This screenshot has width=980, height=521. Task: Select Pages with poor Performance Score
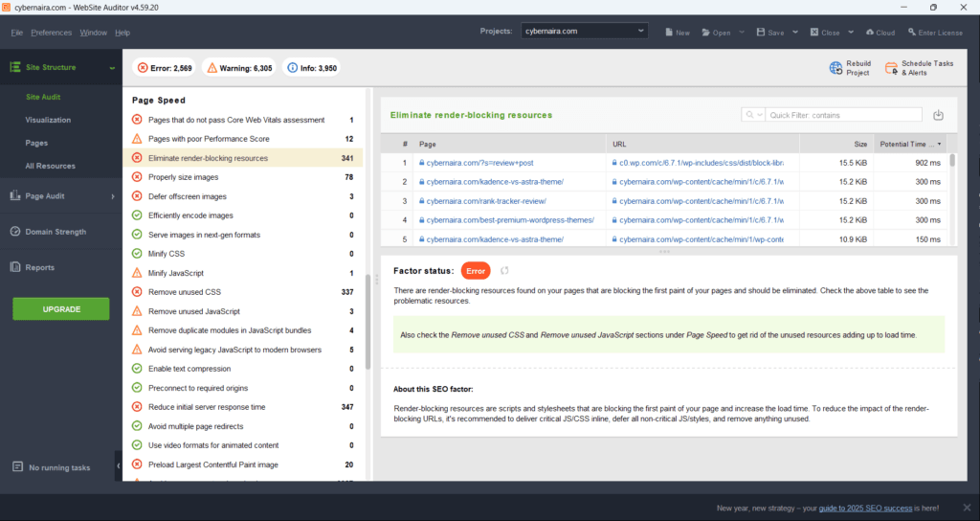point(242,139)
